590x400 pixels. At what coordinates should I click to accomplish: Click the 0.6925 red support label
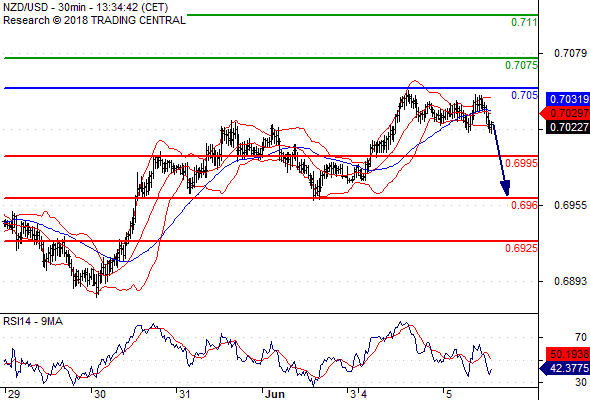pyautogui.click(x=521, y=248)
